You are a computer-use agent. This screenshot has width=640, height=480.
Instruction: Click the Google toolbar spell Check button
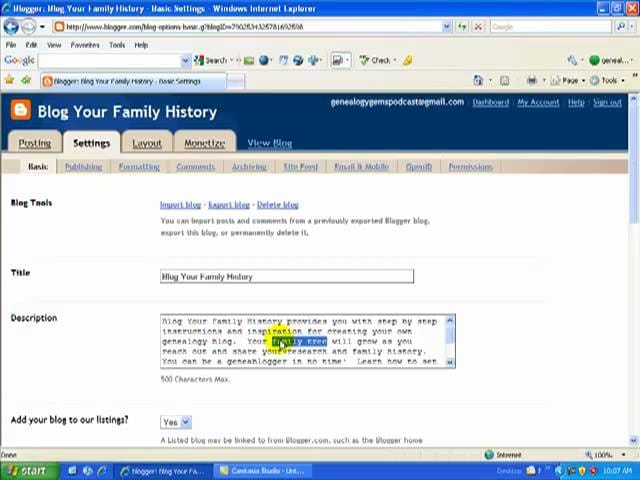(376, 60)
